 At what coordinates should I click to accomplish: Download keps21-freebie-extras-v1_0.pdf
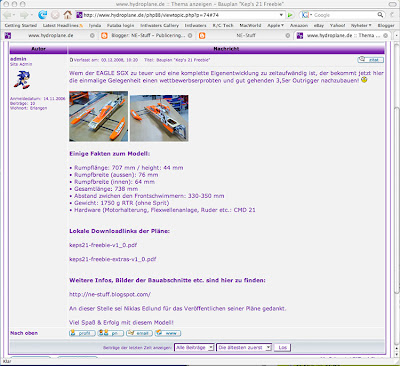113,259
